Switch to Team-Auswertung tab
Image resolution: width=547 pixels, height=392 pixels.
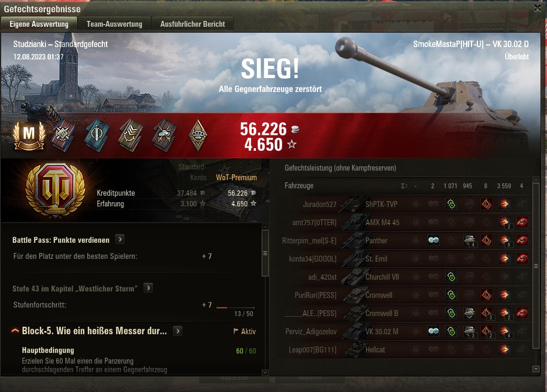click(115, 24)
